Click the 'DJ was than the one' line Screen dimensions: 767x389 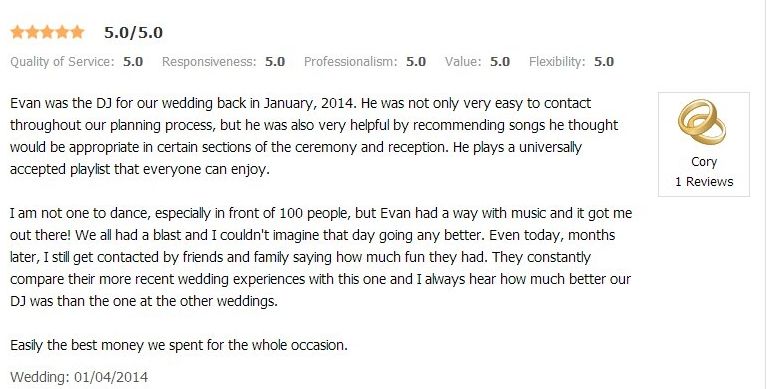pyautogui.click(x=144, y=301)
